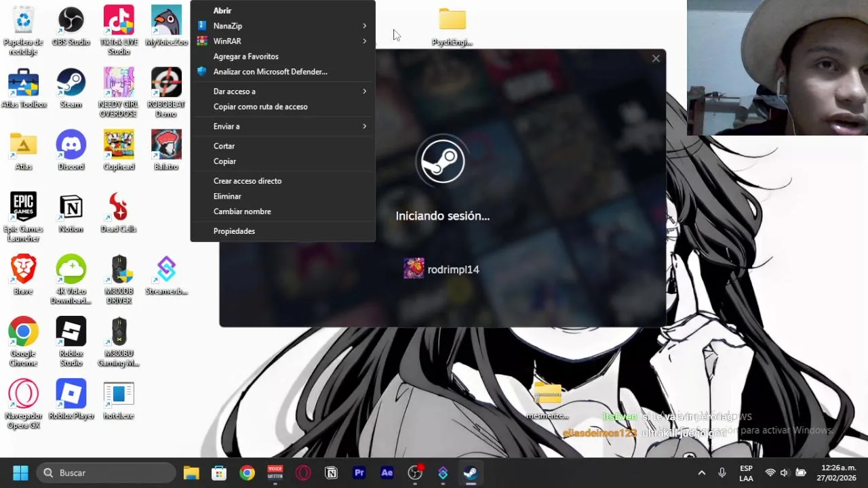This screenshot has width=868, height=488.
Task: Select the ROBOBEAT Demo desktop icon
Action: click(x=166, y=93)
